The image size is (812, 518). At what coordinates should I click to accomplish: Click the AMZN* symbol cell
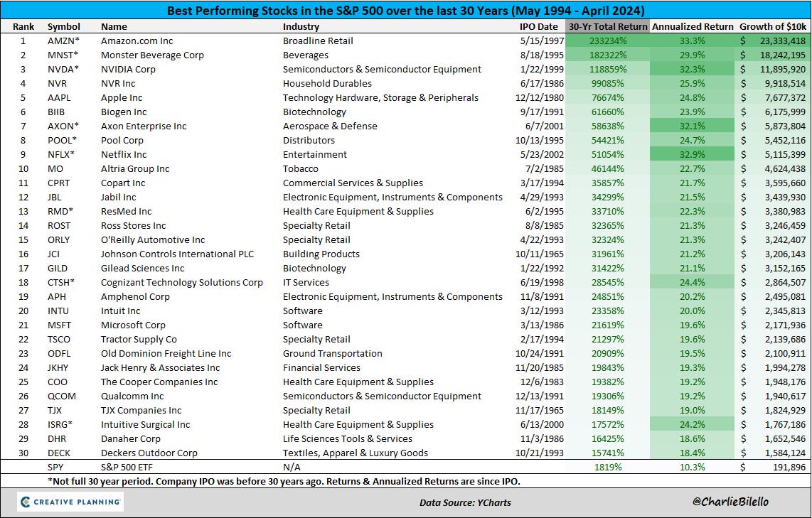pyautogui.click(x=64, y=41)
